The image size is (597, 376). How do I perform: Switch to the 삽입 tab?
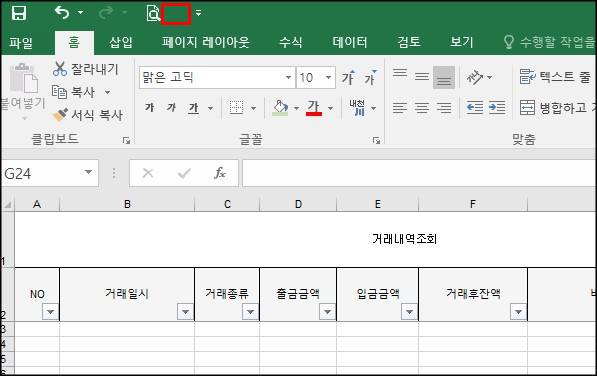[x=121, y=42]
